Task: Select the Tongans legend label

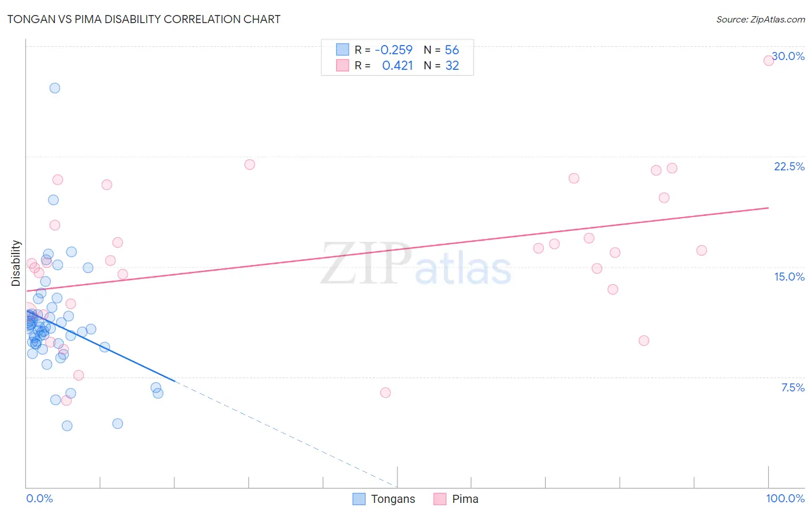Action: (x=393, y=499)
